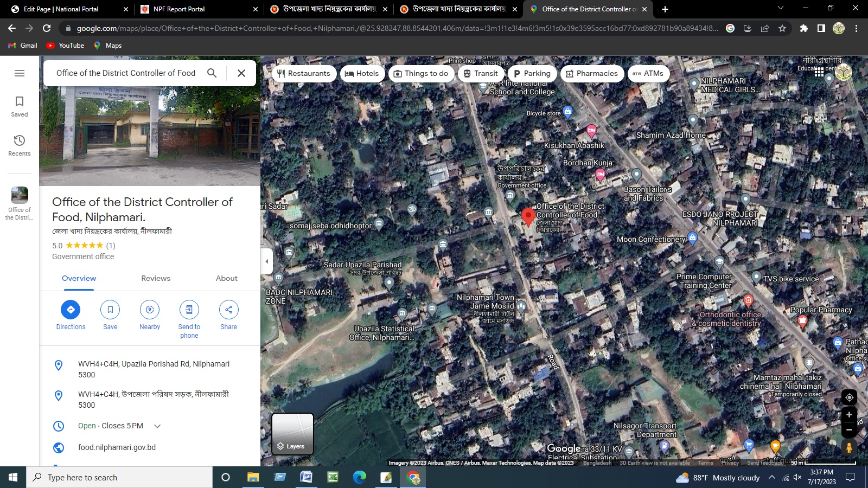Click the Directions icon button
Image resolution: width=868 pixels, height=488 pixels.
click(71, 310)
